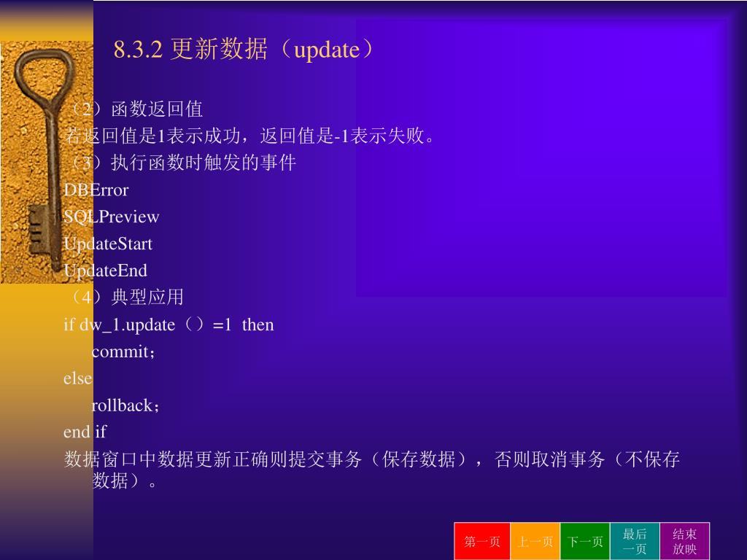The width and height of the screenshot is (747, 560).
Task: Click the previous page button 上一页
Action: [x=535, y=541]
